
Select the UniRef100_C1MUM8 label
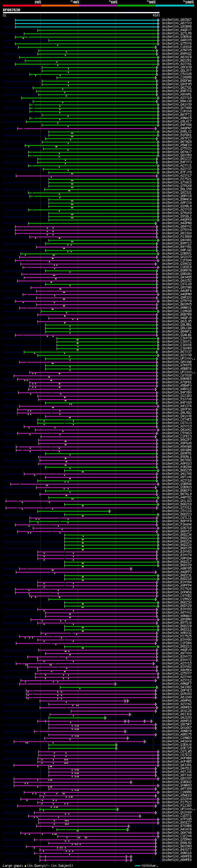(177, 78)
